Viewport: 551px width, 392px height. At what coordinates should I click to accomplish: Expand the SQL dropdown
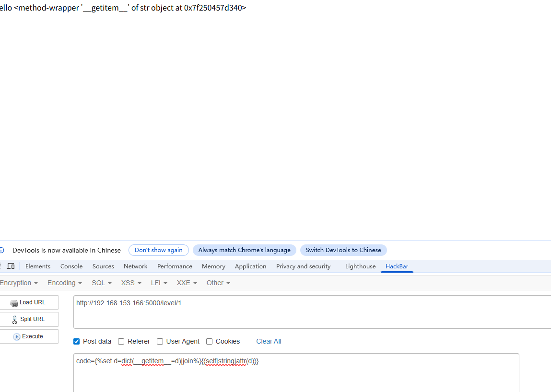point(101,283)
